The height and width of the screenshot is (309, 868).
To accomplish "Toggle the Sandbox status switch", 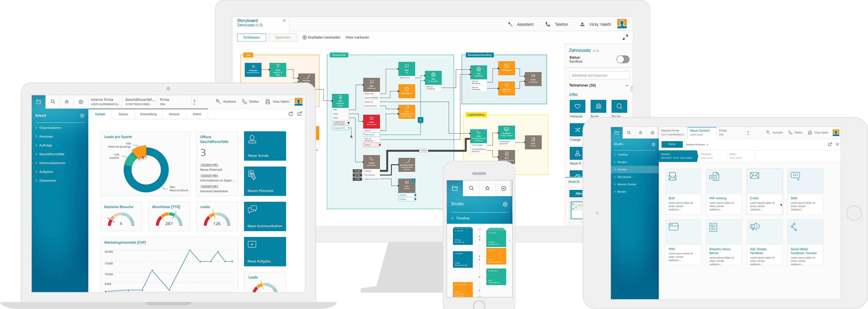I will [622, 60].
